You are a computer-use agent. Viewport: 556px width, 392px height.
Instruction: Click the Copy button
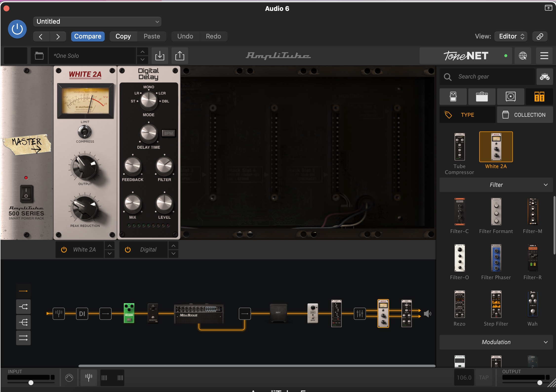tap(123, 36)
